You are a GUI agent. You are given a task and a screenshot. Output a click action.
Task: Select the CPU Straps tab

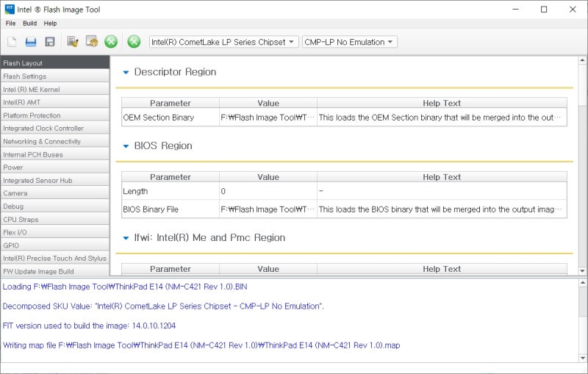pos(54,219)
